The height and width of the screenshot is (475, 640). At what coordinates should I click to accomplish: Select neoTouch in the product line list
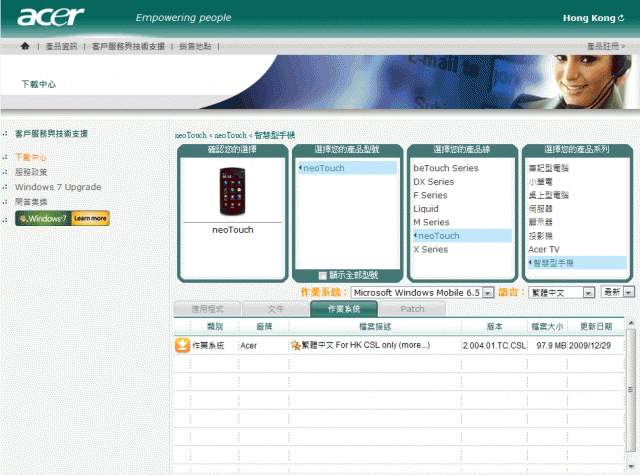pos(462,236)
